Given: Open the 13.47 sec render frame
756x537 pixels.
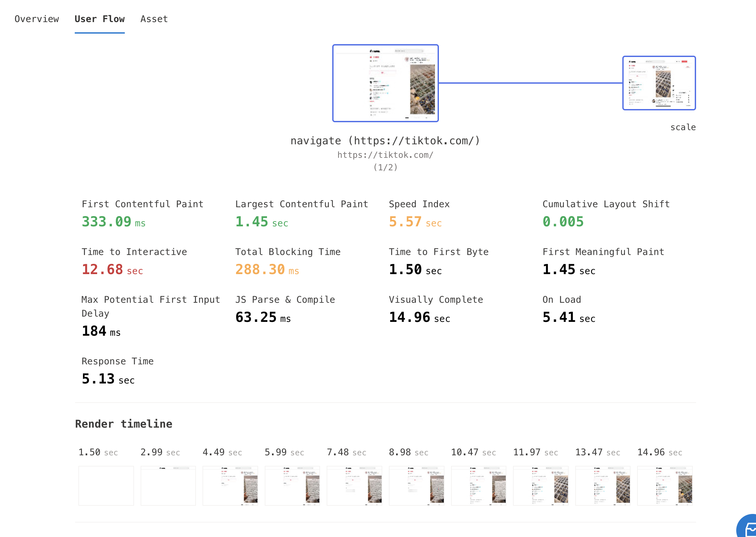Looking at the screenshot, I should pyautogui.click(x=603, y=485).
